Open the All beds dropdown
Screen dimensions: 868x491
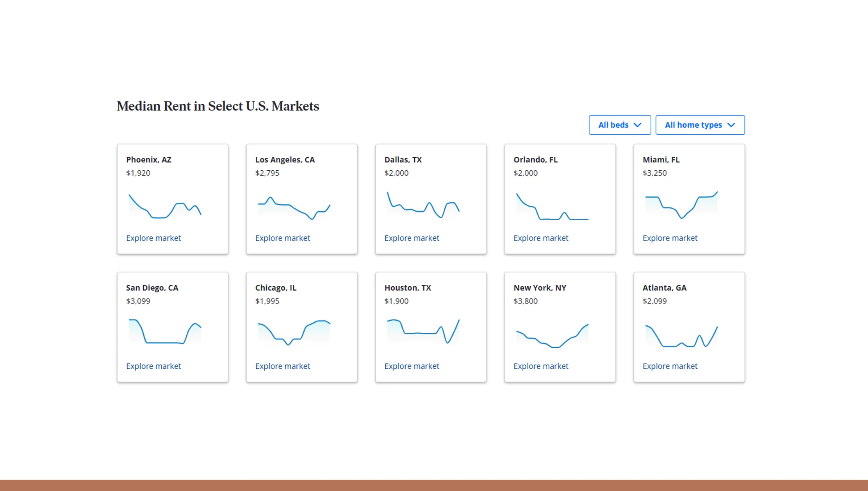(619, 125)
